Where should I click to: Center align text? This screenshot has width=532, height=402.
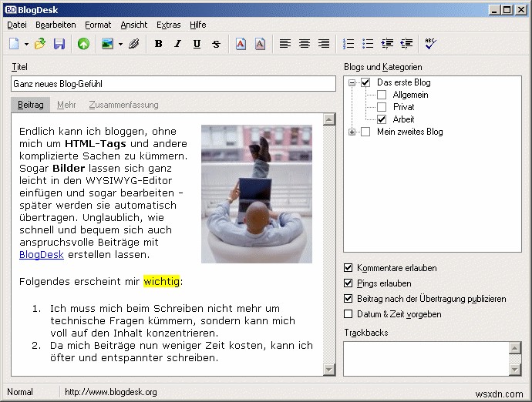pyautogui.click(x=305, y=44)
